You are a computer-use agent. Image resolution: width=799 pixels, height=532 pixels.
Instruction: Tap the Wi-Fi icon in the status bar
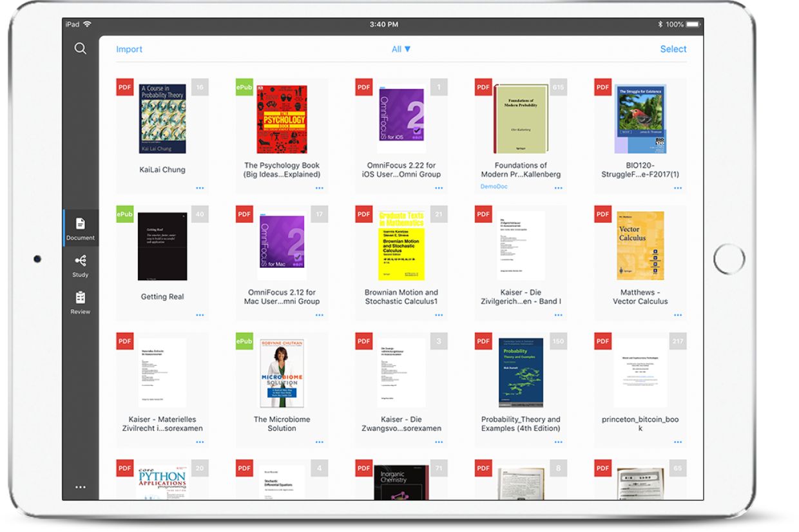pyautogui.click(x=87, y=24)
